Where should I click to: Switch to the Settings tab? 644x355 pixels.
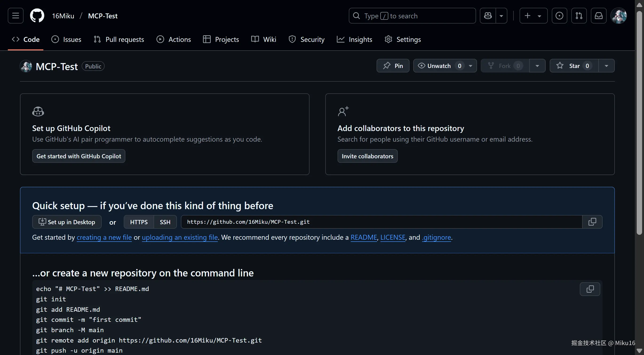pos(403,39)
